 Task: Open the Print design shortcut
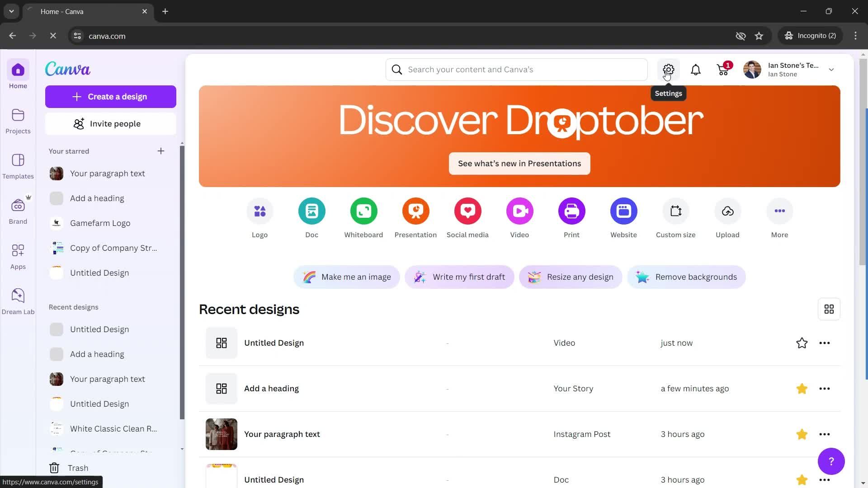pyautogui.click(x=572, y=211)
